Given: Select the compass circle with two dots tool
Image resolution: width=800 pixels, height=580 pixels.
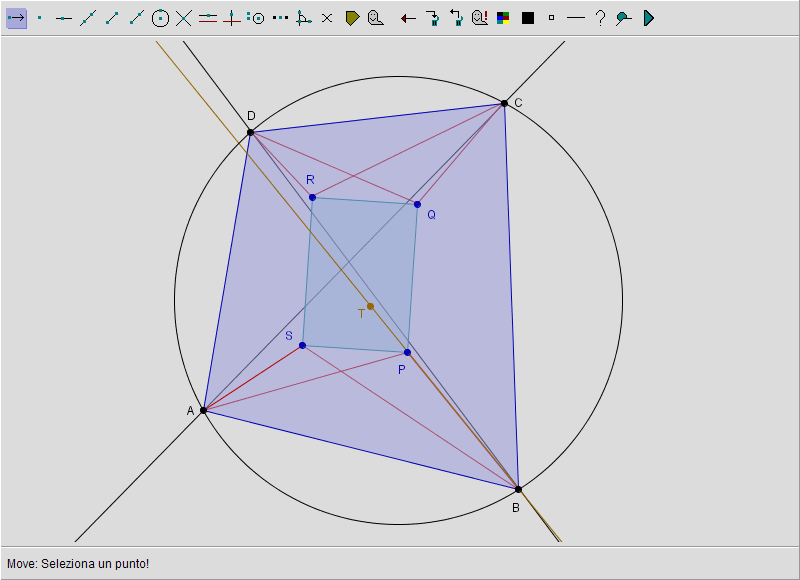Looking at the screenshot, I should pos(256,18).
